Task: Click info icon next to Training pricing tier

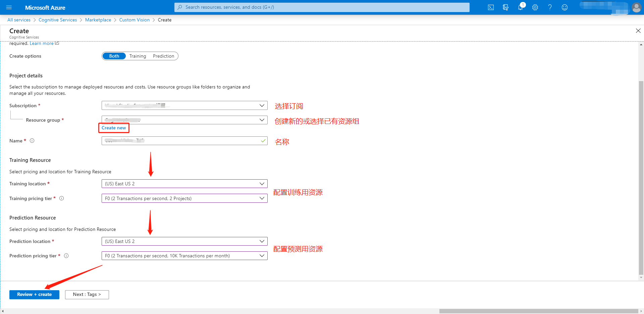Action: [x=62, y=198]
